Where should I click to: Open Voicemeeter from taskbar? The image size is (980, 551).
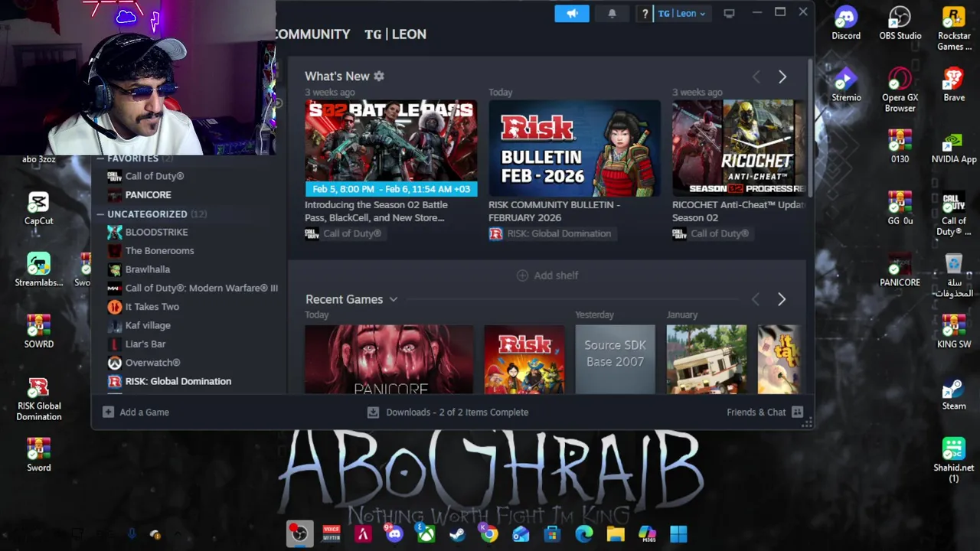pyautogui.click(x=331, y=533)
